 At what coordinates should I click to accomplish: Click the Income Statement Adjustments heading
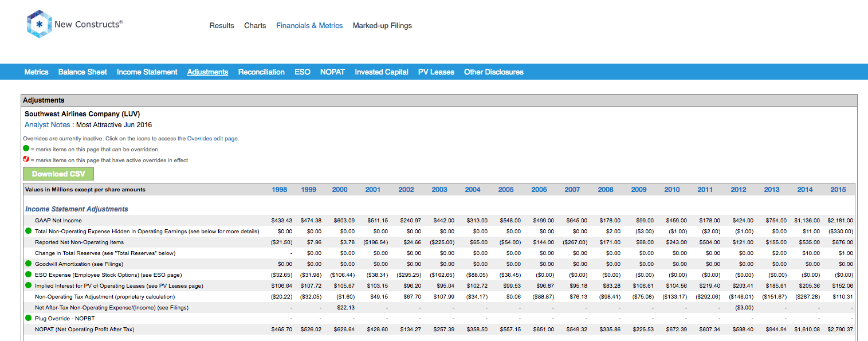[x=77, y=209]
